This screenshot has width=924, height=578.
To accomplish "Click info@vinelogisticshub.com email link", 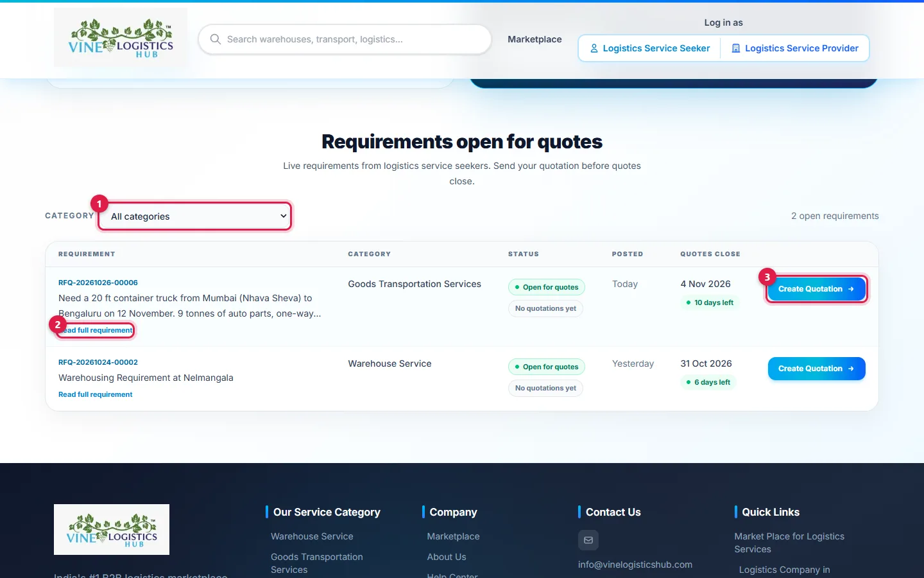I will click(635, 565).
